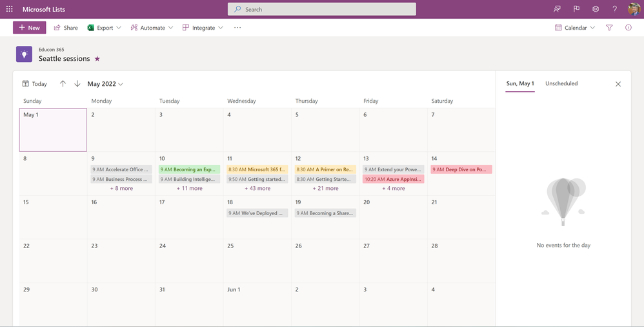The image size is (644, 327).
Task: Click the feedback person icon in header
Action: tap(557, 9)
